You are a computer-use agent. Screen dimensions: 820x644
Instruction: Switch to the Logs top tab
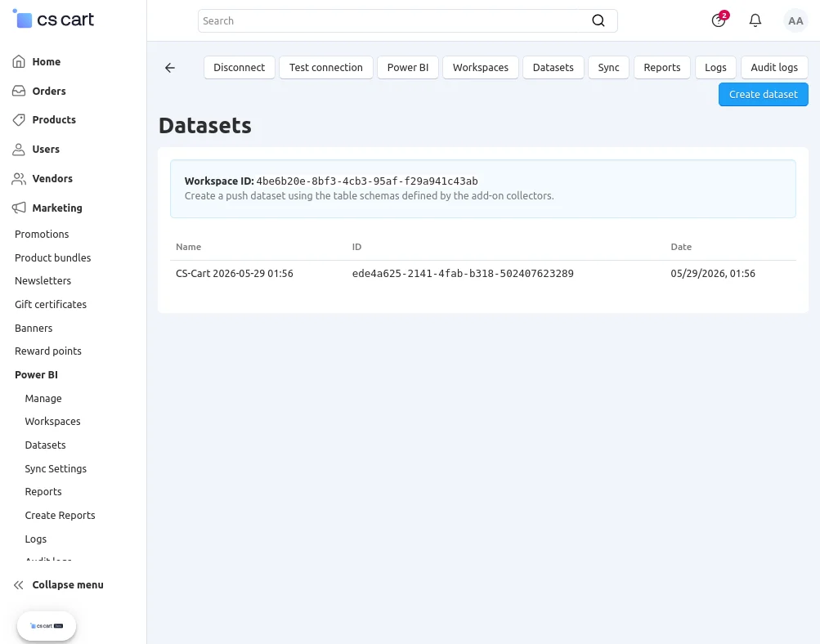[x=715, y=68]
